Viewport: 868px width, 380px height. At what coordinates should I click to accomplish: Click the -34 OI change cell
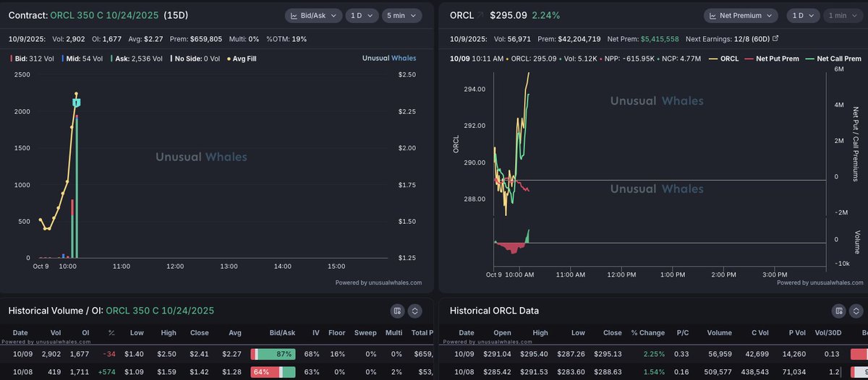click(x=109, y=354)
